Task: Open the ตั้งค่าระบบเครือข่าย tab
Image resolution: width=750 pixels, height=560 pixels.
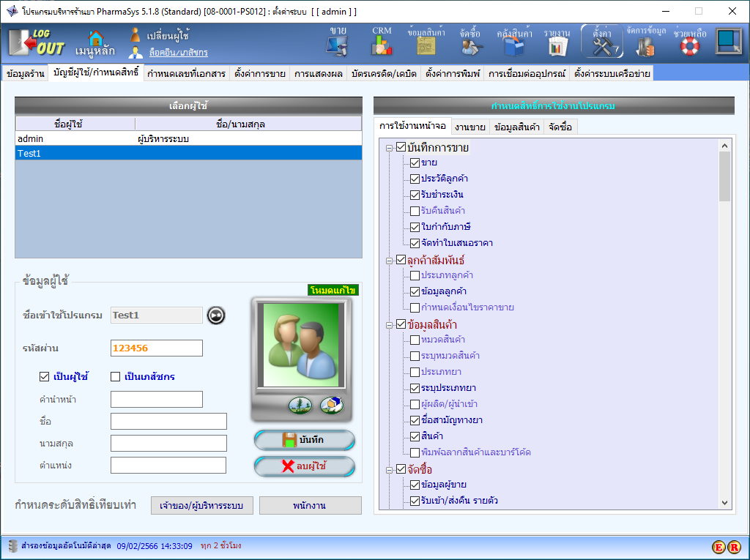Action: pos(612,73)
